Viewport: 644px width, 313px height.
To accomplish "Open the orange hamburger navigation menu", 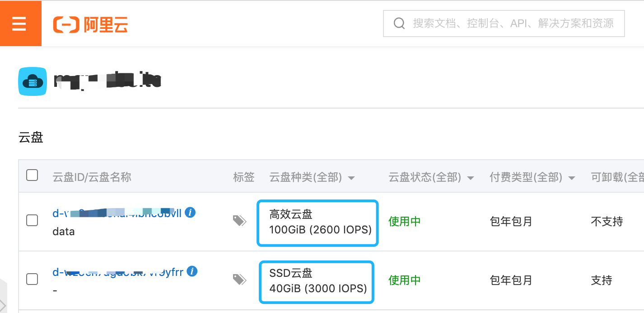I will coord(19,24).
